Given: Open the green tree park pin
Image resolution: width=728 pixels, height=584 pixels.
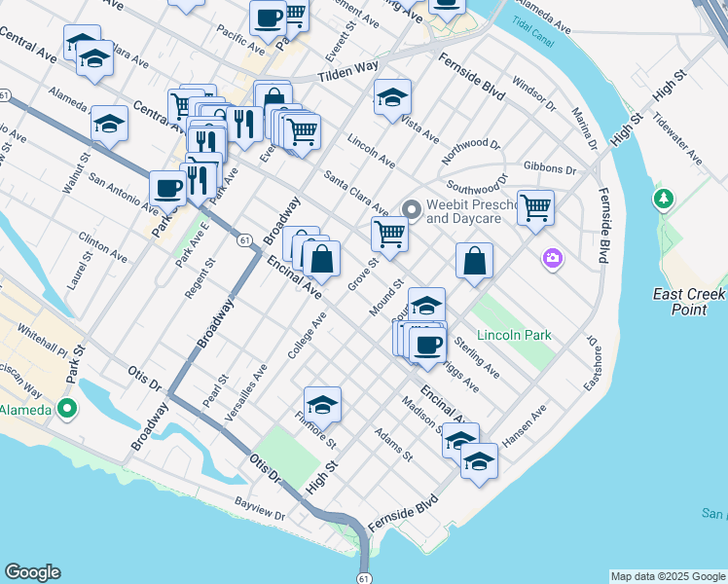Looking at the screenshot, I should point(664,200).
